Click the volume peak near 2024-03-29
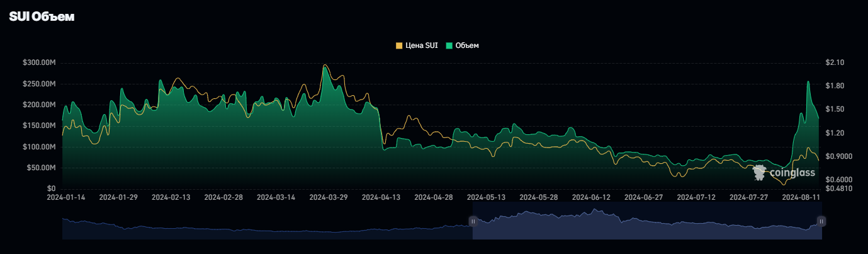The height and width of the screenshot is (254, 868). pyautogui.click(x=325, y=67)
